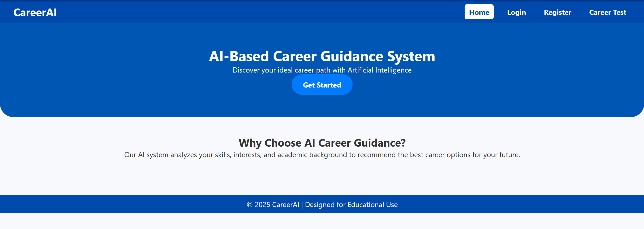644x229 pixels.
Task: Go to the Login page link
Action: click(x=516, y=12)
